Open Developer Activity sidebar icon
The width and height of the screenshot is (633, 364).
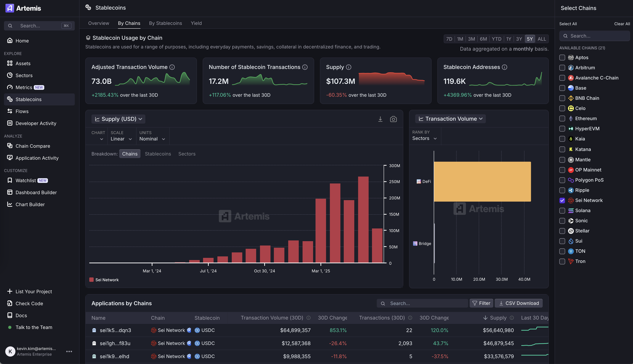[x=10, y=123]
